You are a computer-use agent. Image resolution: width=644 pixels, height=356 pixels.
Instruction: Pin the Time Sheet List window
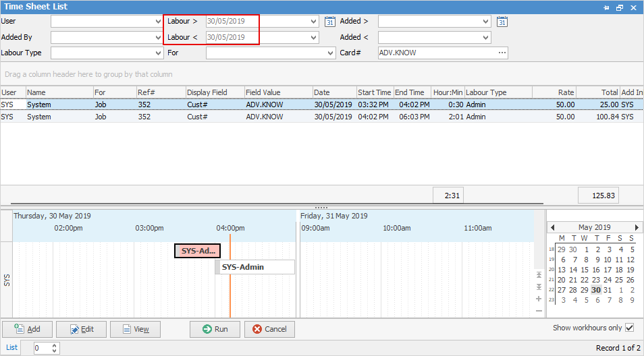[606, 7]
